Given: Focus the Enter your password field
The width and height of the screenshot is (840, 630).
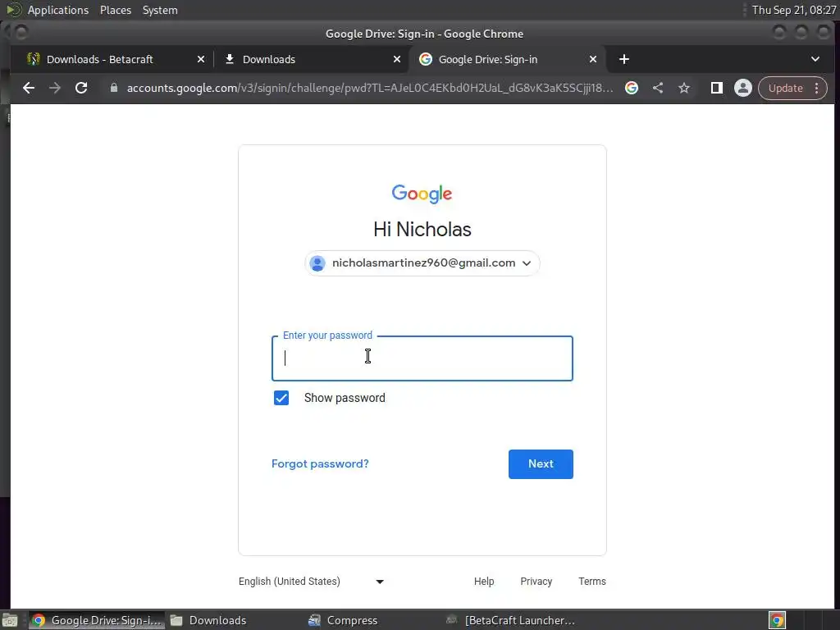Looking at the screenshot, I should (x=422, y=358).
